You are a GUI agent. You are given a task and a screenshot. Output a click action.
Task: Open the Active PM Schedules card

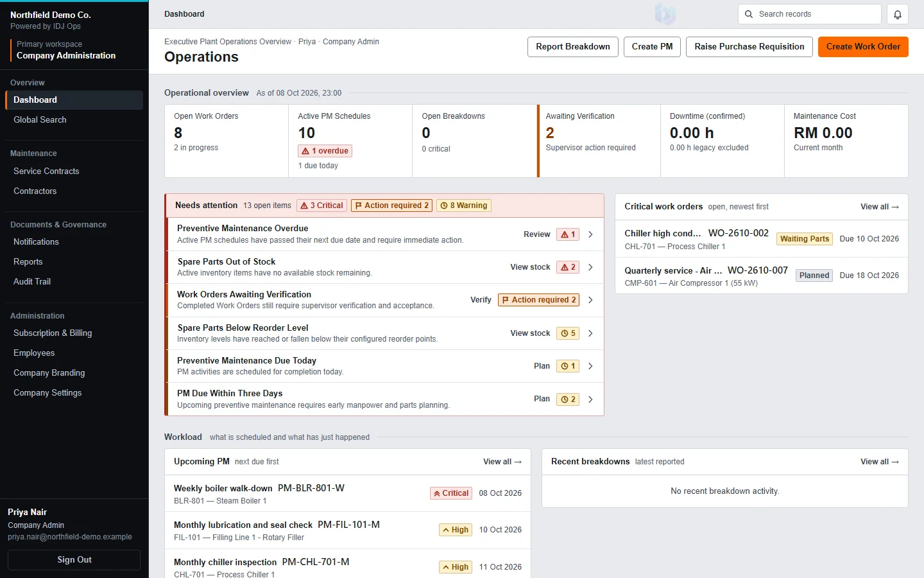[350, 141]
